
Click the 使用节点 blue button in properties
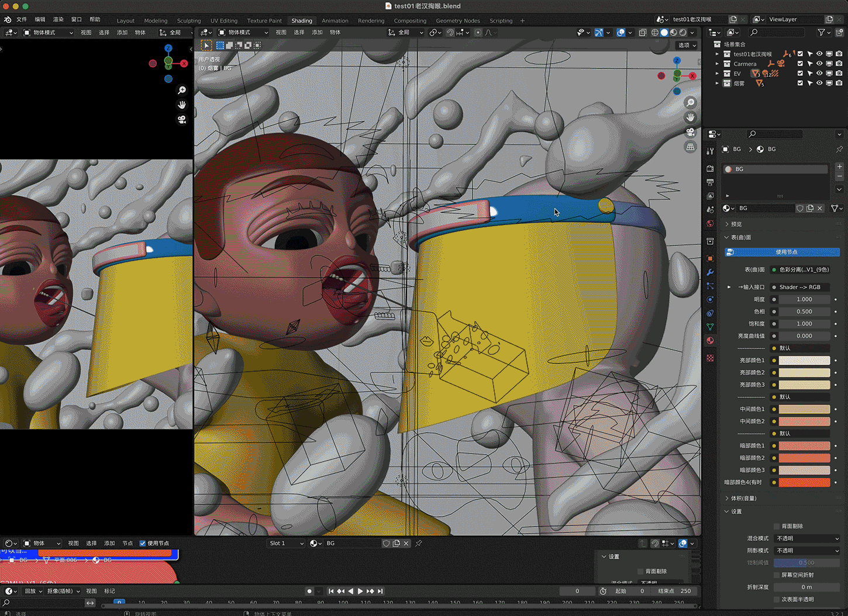point(782,252)
